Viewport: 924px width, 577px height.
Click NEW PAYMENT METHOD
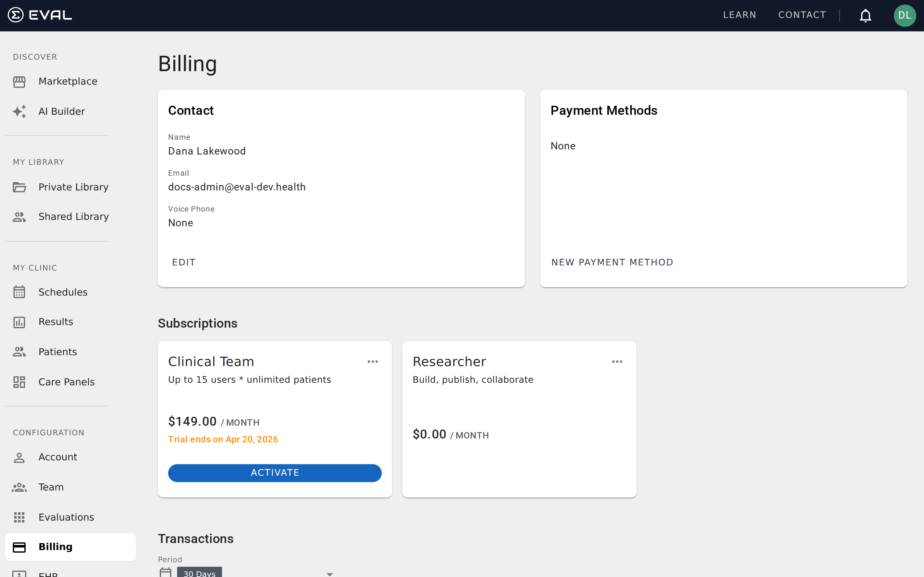coord(612,262)
